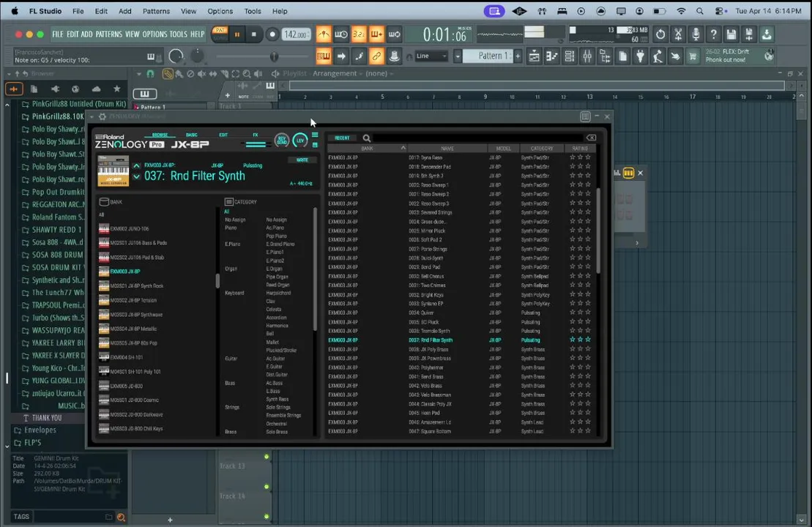The width and height of the screenshot is (812, 527).
Task: Open the macOS Options menu
Action: 220,11
